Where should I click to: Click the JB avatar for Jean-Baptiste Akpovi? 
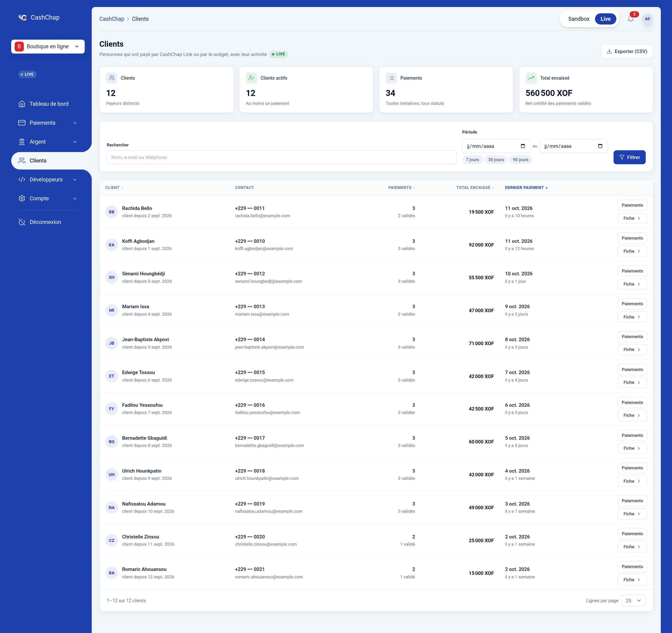(112, 343)
